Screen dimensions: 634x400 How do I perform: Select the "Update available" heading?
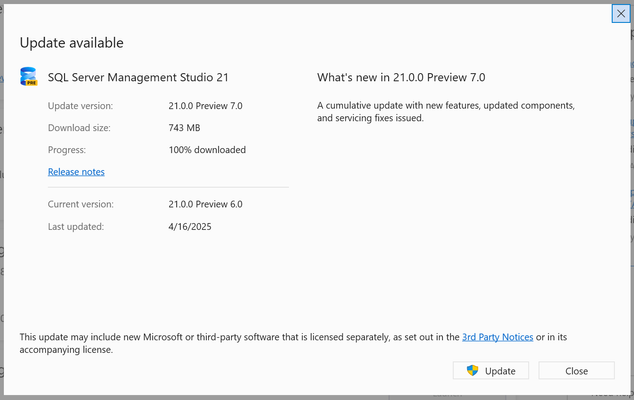coord(72,43)
